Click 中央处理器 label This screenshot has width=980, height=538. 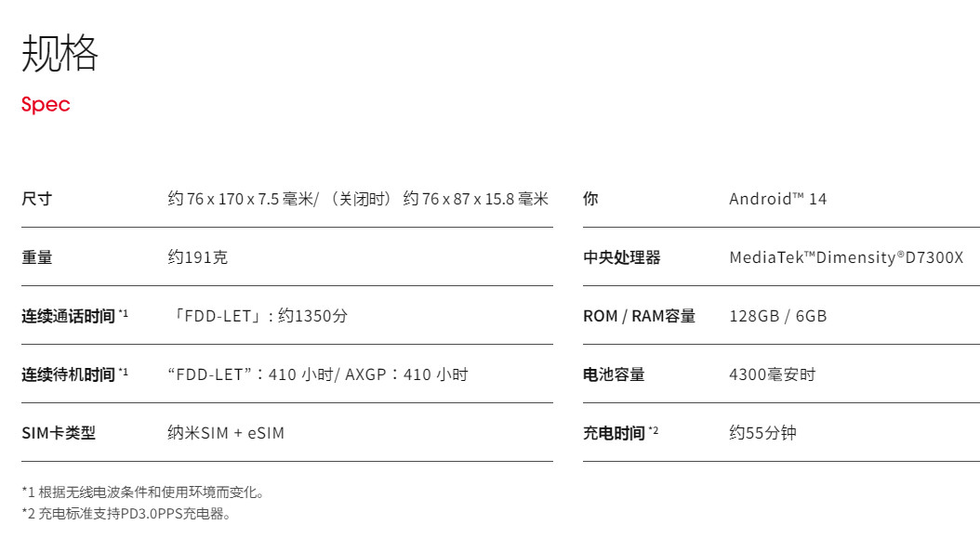[x=622, y=257]
